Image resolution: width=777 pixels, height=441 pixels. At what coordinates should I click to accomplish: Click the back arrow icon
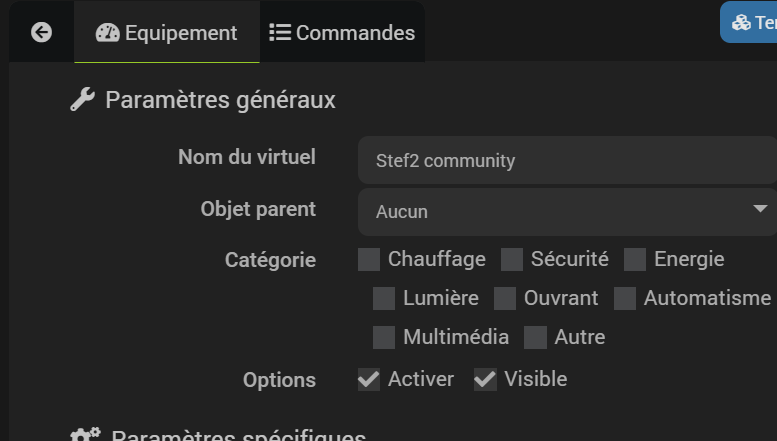click(x=41, y=33)
